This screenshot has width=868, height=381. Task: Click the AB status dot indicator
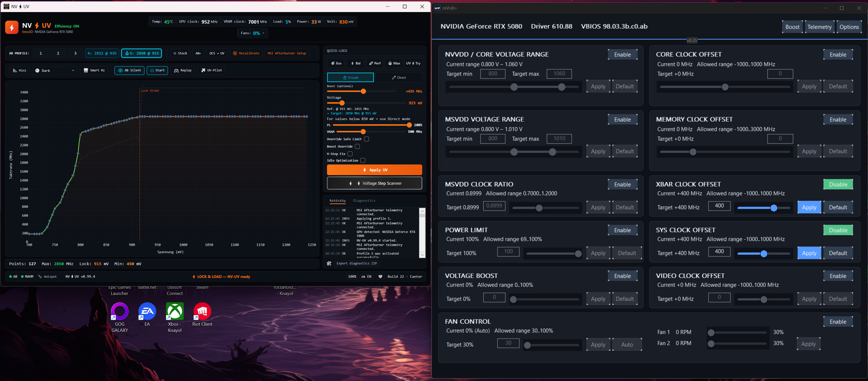click(14, 276)
